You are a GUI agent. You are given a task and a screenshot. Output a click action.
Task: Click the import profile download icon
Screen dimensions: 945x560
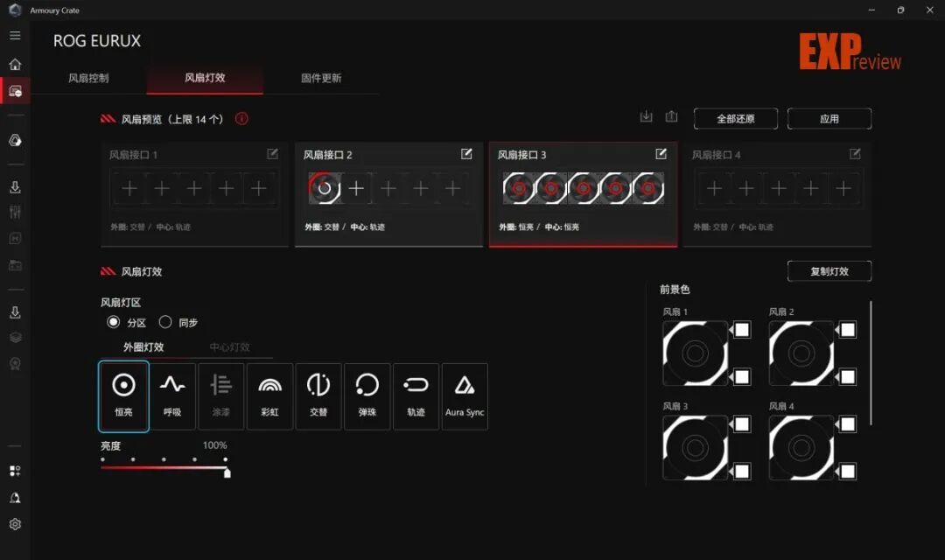pos(646,116)
